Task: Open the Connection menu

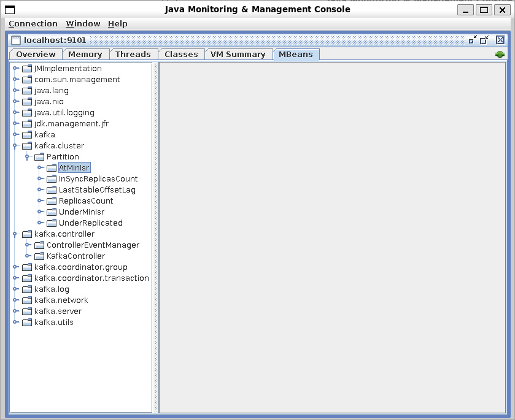Action: point(33,24)
